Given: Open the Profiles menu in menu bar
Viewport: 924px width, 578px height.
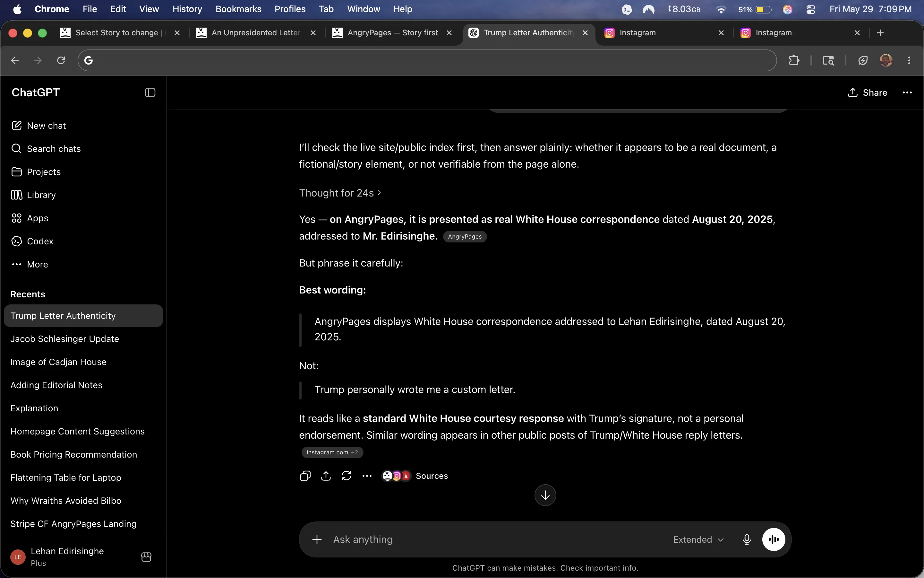Looking at the screenshot, I should click(290, 9).
